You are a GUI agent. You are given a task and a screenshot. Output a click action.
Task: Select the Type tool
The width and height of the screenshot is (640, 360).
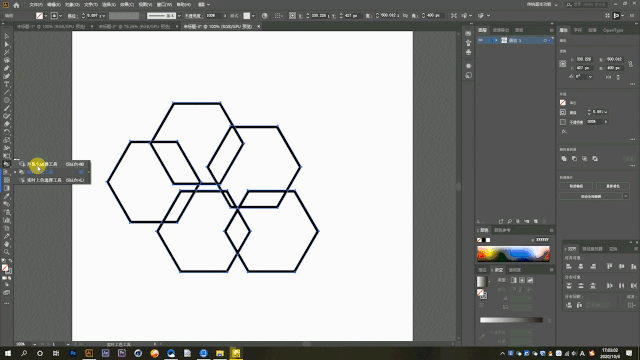click(7, 84)
